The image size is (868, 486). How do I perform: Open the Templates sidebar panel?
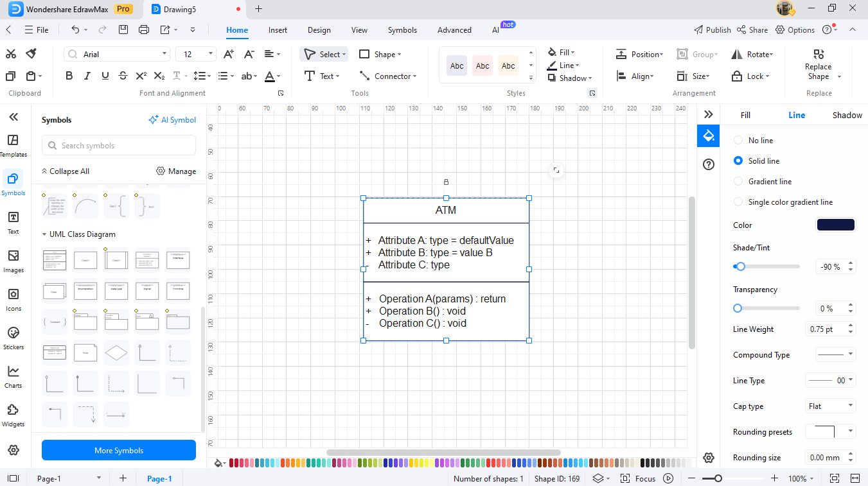tap(13, 146)
